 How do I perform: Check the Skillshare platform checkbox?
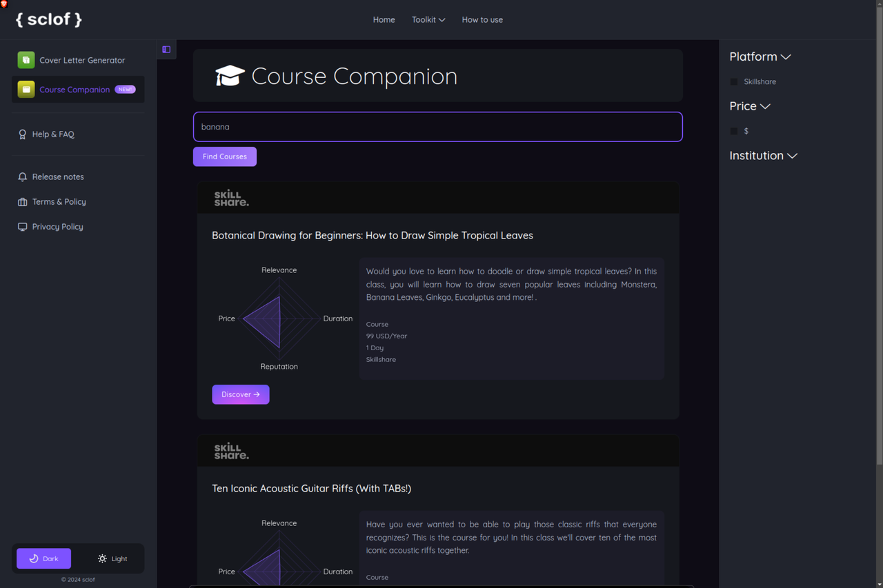[734, 81]
